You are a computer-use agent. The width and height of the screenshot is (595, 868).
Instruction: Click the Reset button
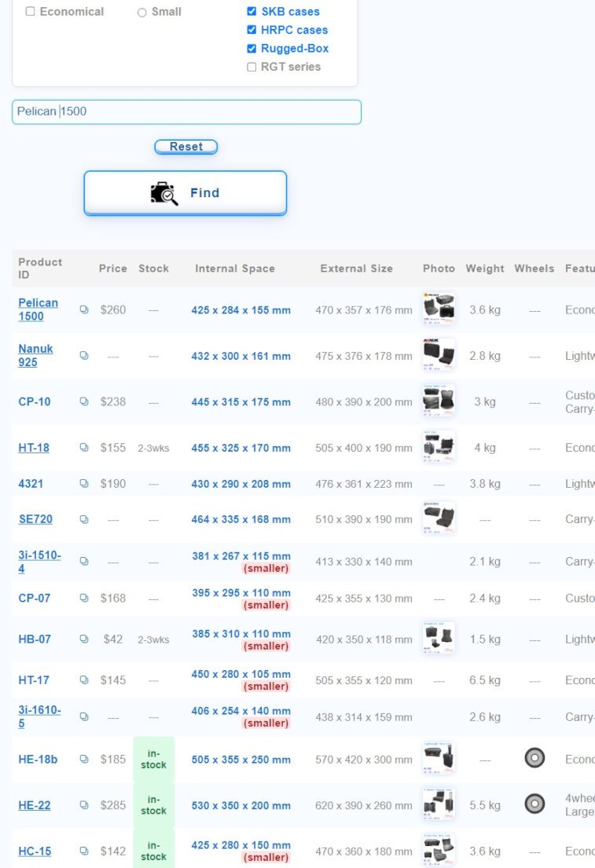[185, 147]
